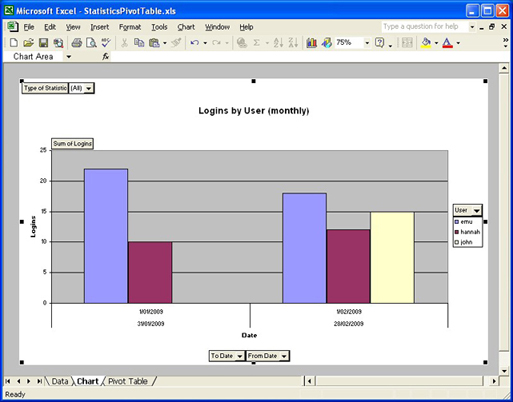Open the User field dropdown in legend
The width and height of the screenshot is (513, 402).
(x=477, y=211)
